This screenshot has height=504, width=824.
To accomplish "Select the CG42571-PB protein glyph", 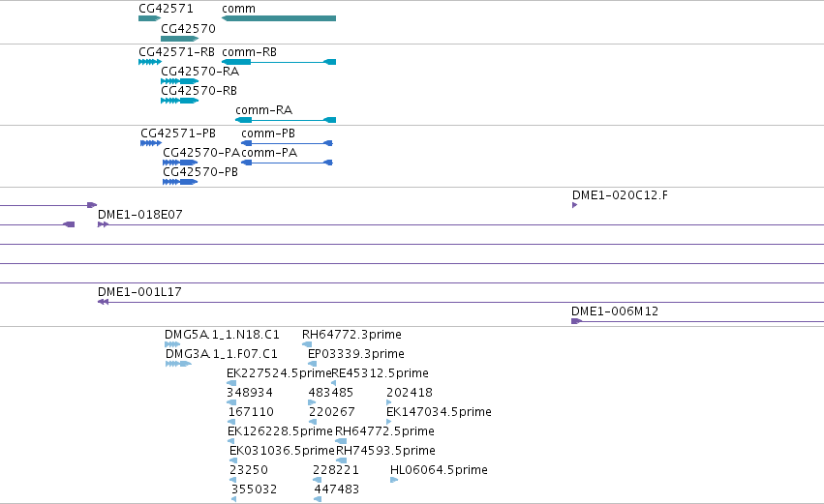I will point(151,143).
